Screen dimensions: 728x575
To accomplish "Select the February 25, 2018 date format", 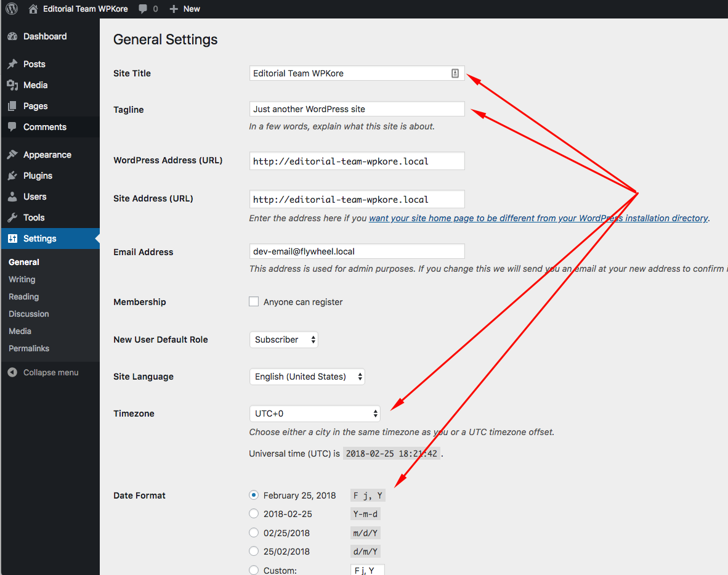I will point(254,495).
